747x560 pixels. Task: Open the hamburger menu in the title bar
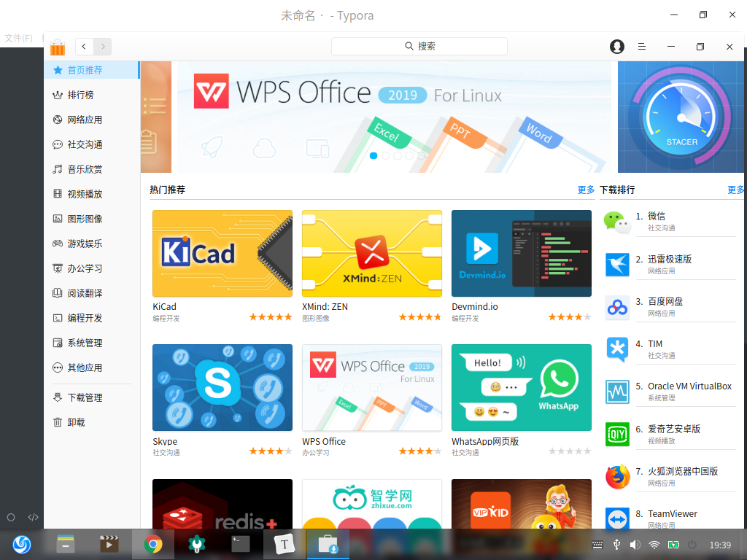click(x=642, y=47)
